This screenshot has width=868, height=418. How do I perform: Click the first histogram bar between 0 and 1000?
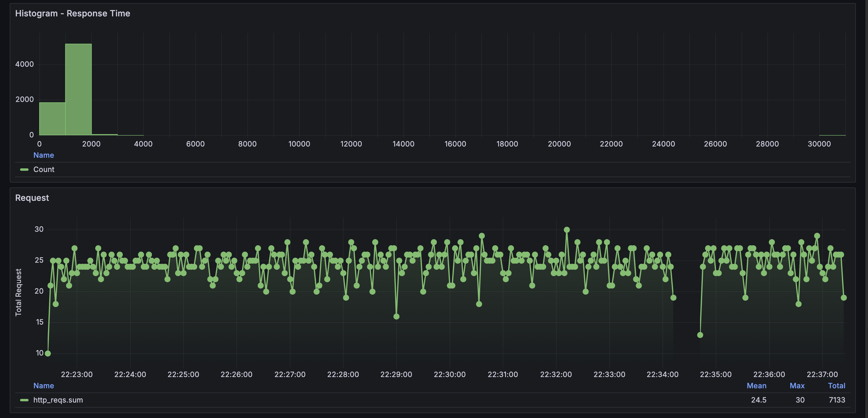point(52,119)
